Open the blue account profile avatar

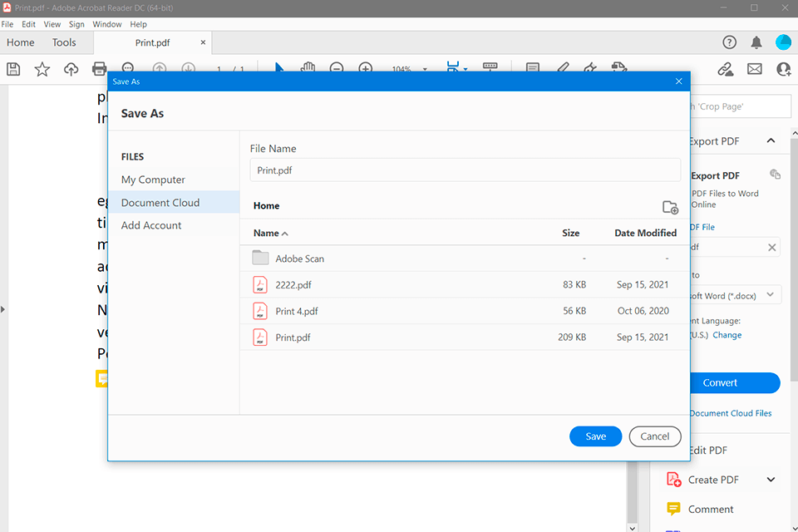pyautogui.click(x=783, y=42)
